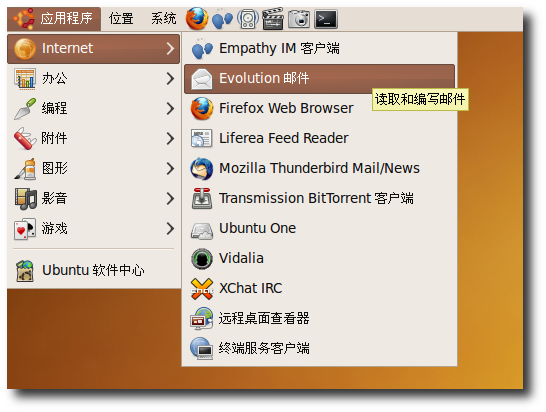Click the Firefox icon in the Internet submenu

[202, 109]
